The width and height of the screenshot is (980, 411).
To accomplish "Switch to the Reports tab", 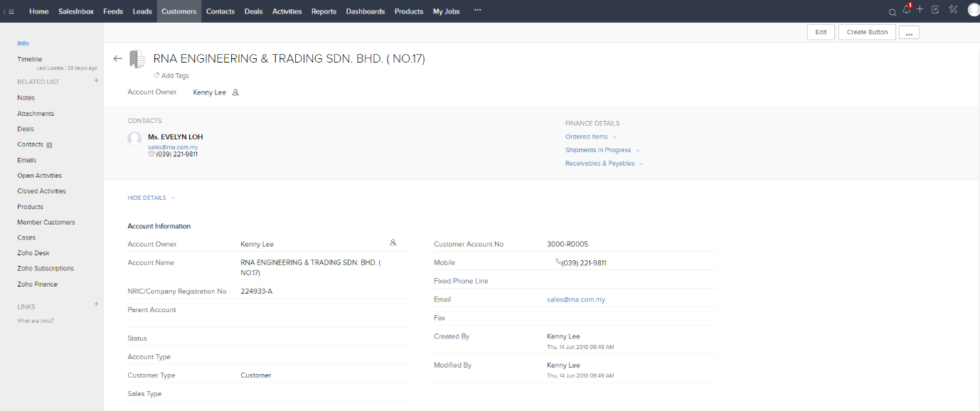I will (x=324, y=11).
